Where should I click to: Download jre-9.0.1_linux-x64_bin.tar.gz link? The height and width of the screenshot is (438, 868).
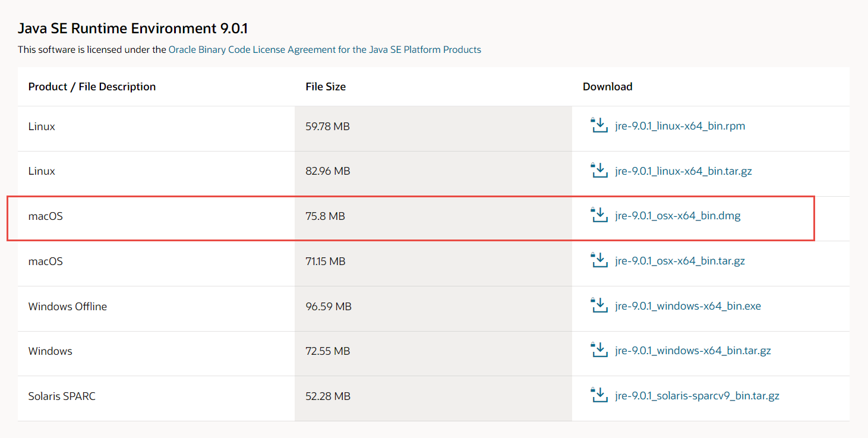pos(684,171)
